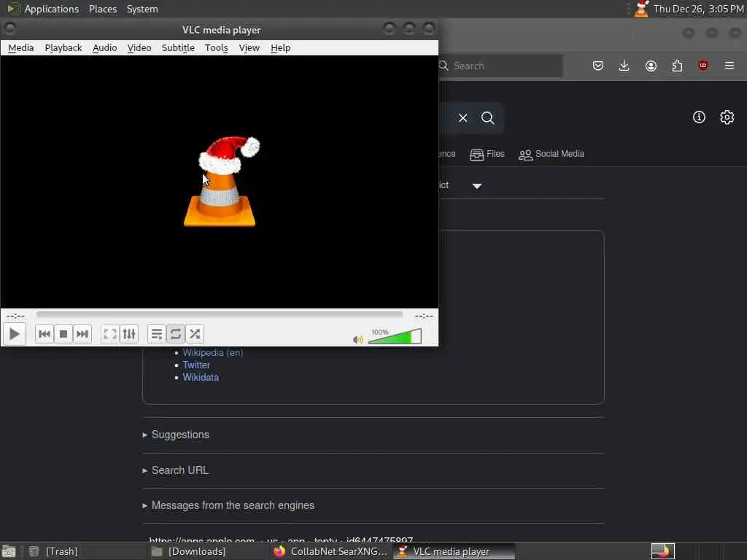The height and width of the screenshot is (560, 747).
Task: Expand the Search URL section
Action: pos(175,470)
